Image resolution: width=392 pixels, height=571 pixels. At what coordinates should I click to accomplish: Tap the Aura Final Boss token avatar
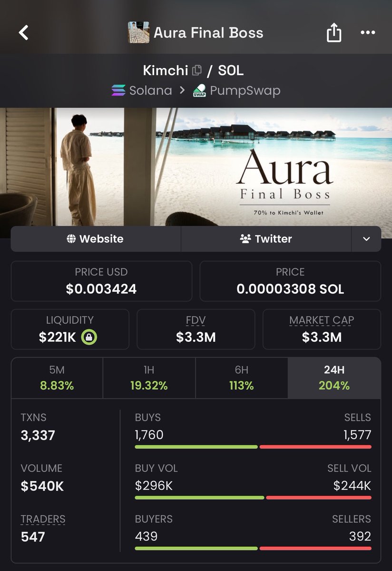[x=139, y=32]
